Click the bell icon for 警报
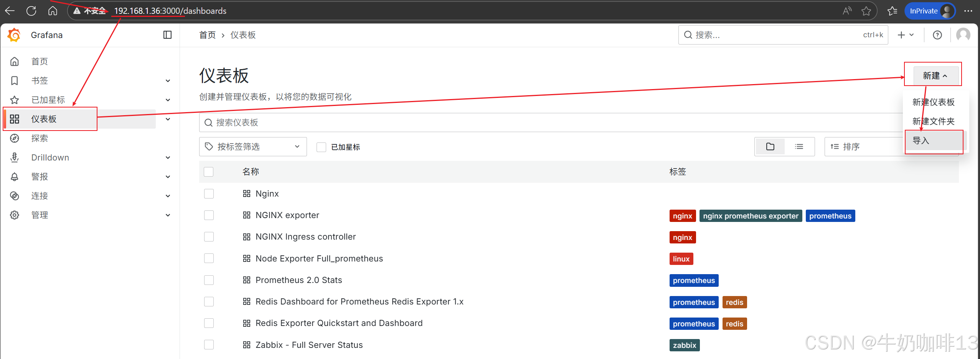 pyautogui.click(x=15, y=177)
